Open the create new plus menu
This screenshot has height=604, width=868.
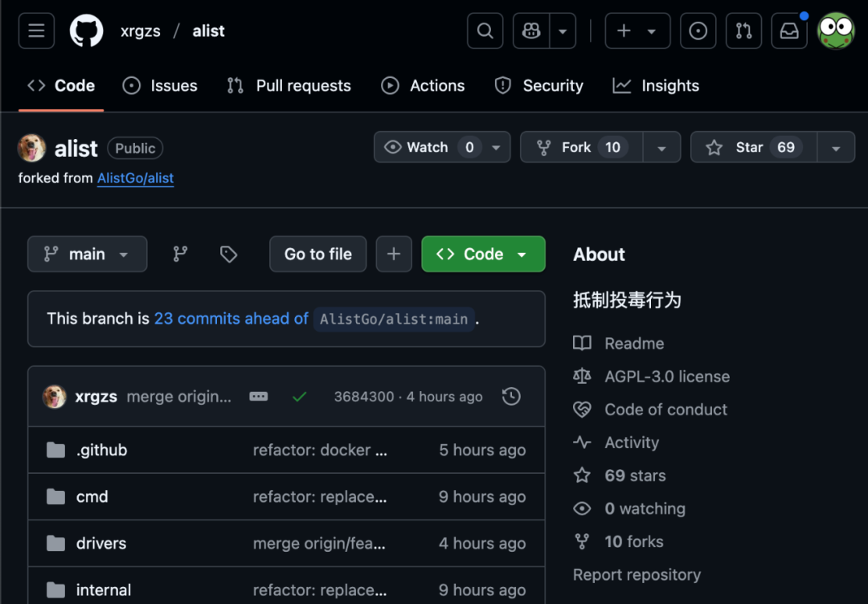[637, 31]
